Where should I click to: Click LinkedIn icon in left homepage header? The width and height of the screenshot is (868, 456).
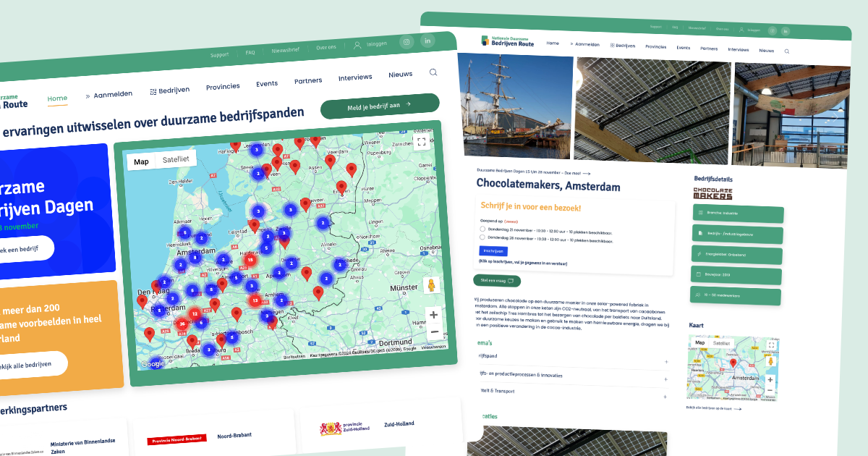[428, 41]
